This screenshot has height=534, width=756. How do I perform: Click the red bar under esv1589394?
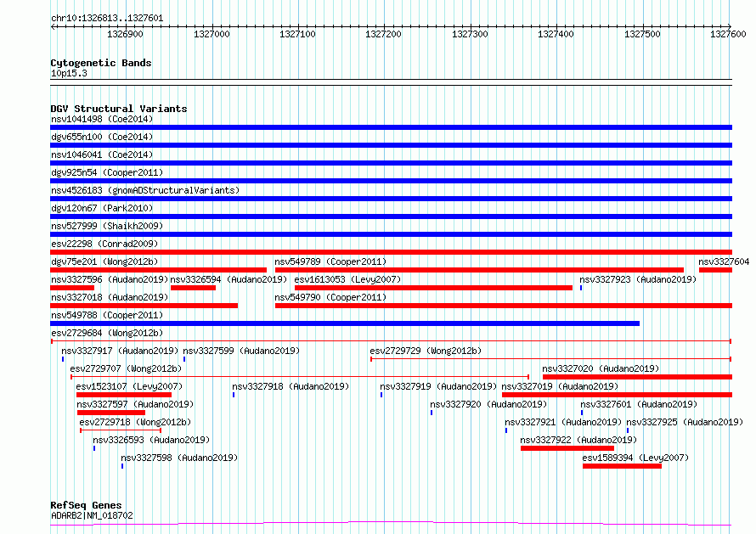click(x=622, y=466)
